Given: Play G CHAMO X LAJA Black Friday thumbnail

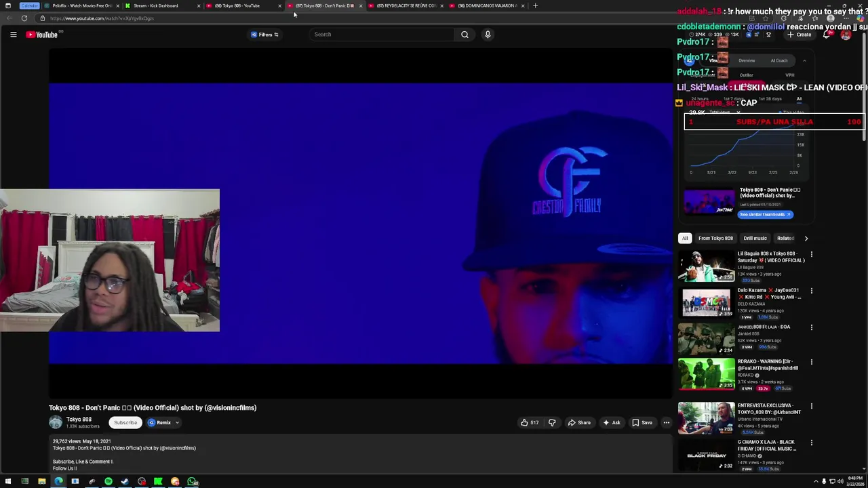Looking at the screenshot, I should click(x=707, y=455).
